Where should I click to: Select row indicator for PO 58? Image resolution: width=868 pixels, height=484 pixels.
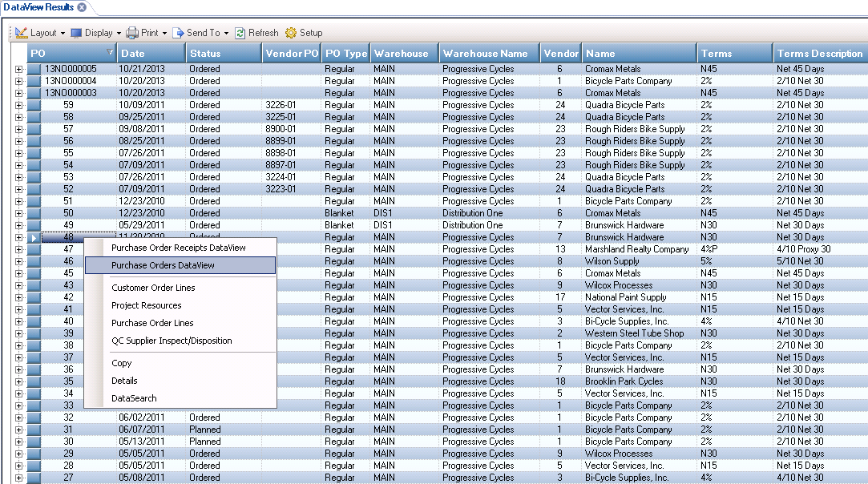34,117
